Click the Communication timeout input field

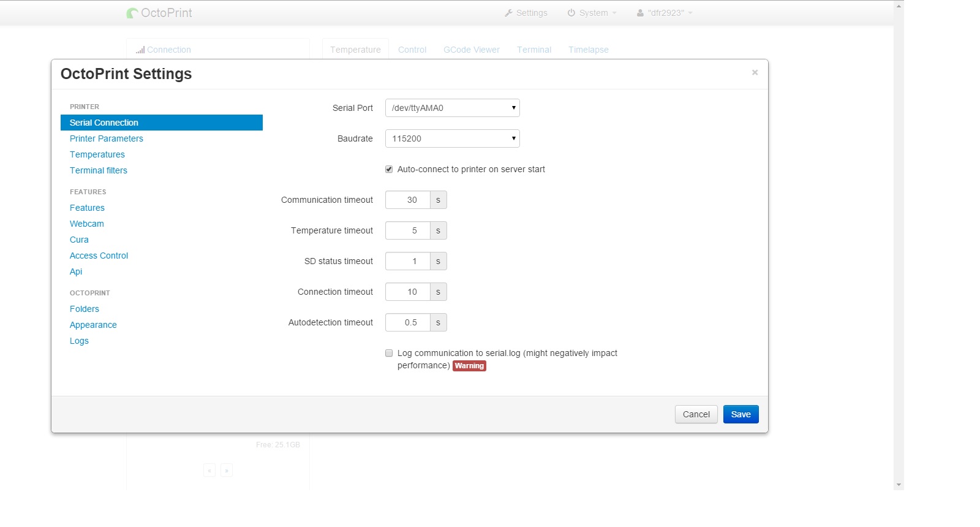(408, 200)
